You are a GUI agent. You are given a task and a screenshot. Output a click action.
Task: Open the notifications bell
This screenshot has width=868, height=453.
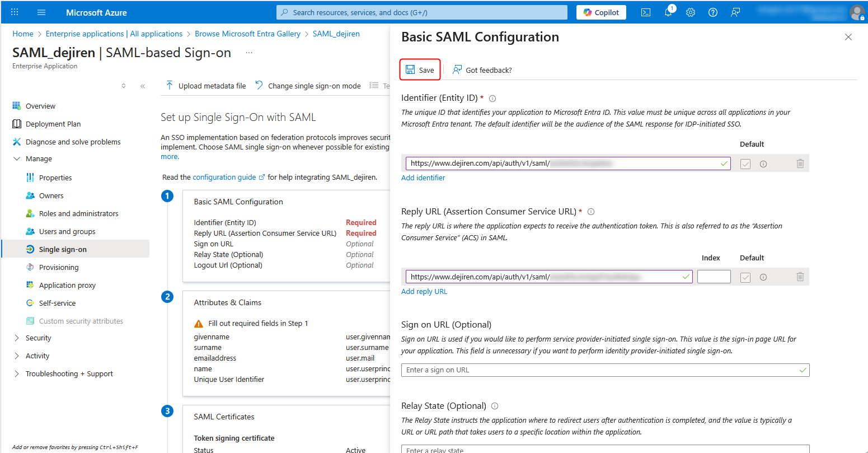coord(668,12)
